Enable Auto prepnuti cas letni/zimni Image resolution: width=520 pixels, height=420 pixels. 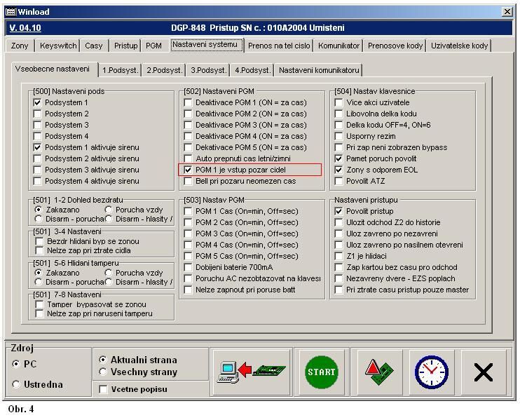(188, 158)
